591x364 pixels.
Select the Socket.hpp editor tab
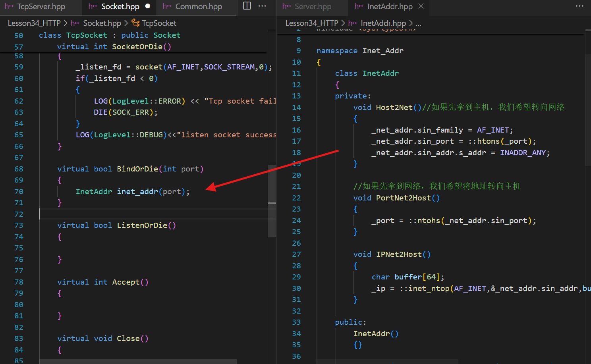120,6
